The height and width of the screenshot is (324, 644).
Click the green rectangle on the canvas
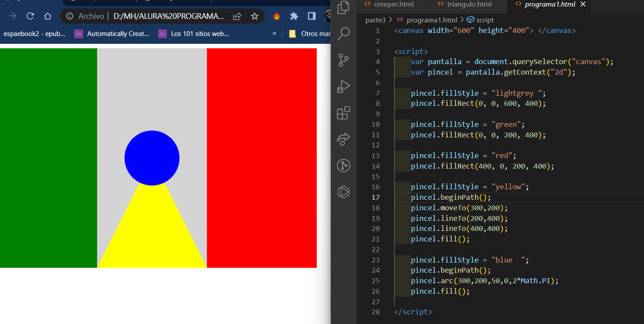click(x=48, y=158)
